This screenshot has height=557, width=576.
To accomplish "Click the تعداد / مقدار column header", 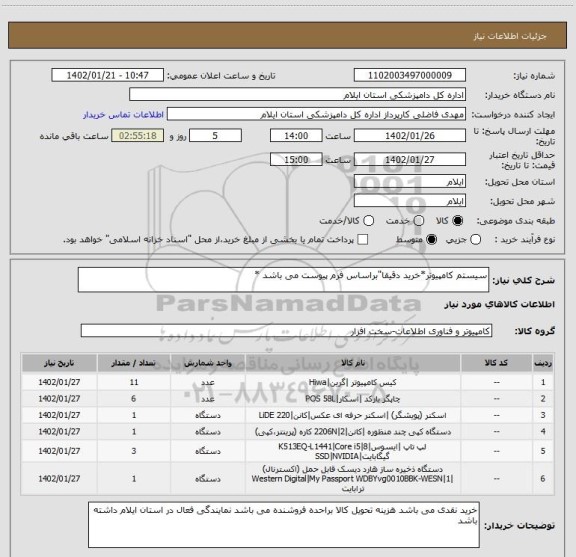I will (x=133, y=363).
